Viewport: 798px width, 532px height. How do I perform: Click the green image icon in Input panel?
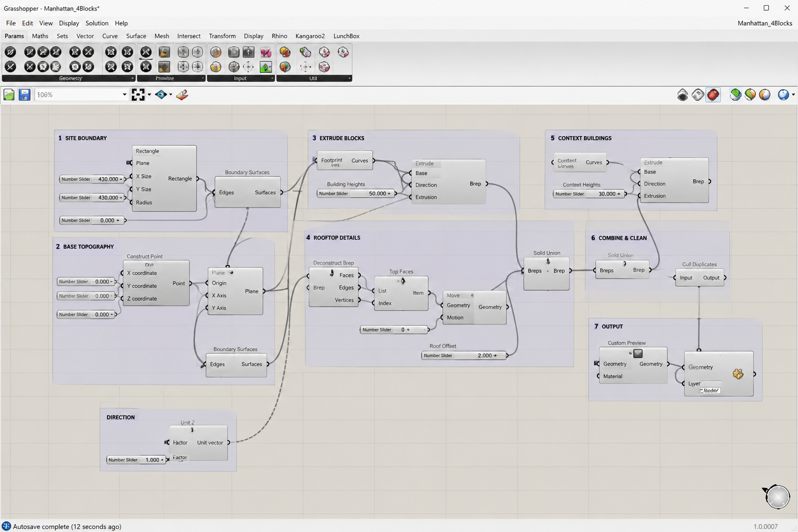coord(265,67)
